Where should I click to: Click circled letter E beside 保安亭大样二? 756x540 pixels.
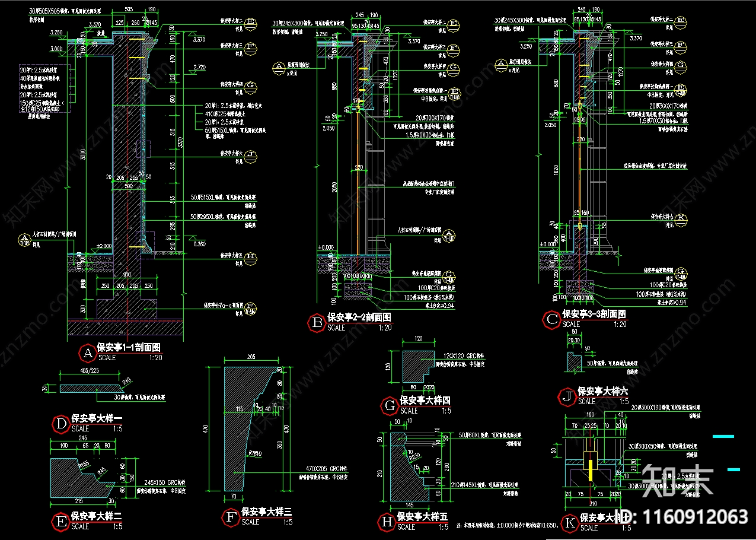coord(61,522)
